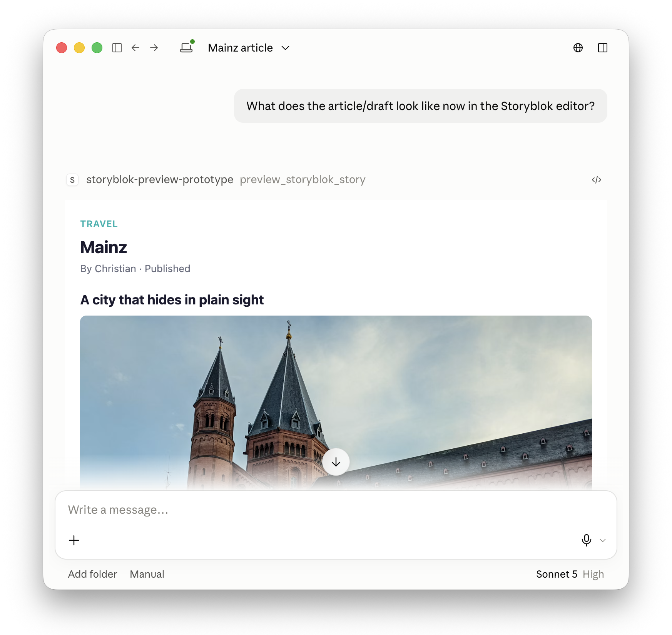Click the laptop device status icon

pos(187,47)
